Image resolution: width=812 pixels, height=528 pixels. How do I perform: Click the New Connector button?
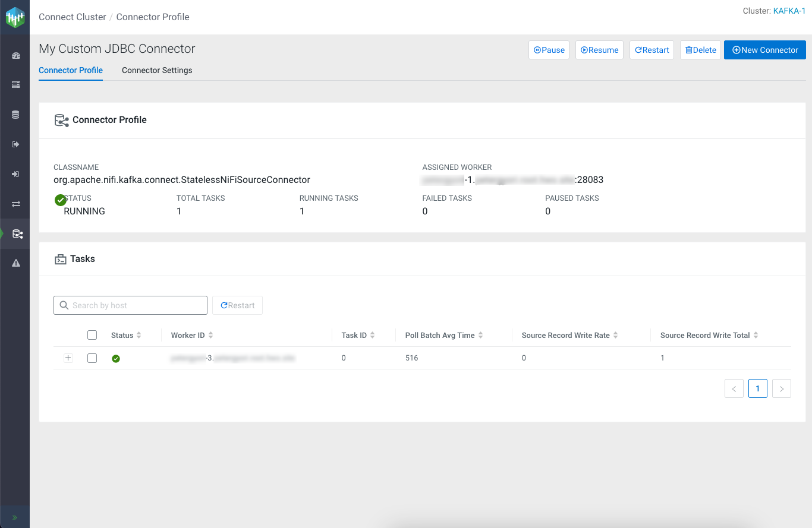(764, 50)
